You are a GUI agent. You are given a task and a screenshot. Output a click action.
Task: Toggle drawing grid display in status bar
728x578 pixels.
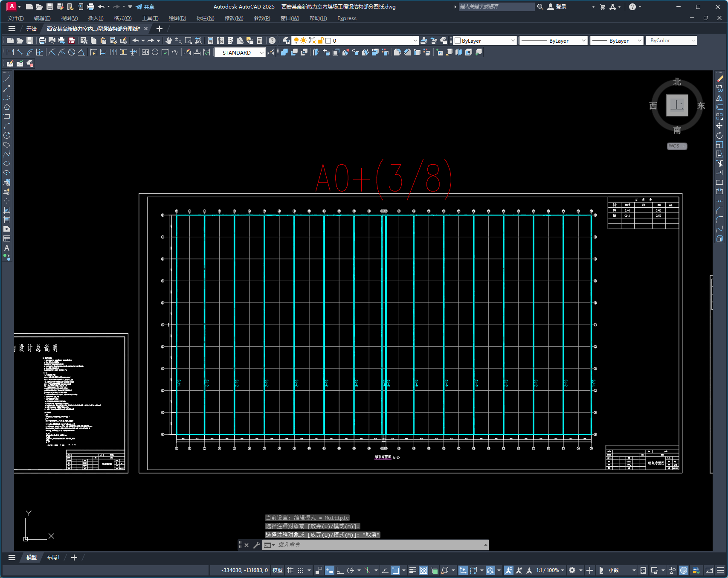(290, 570)
